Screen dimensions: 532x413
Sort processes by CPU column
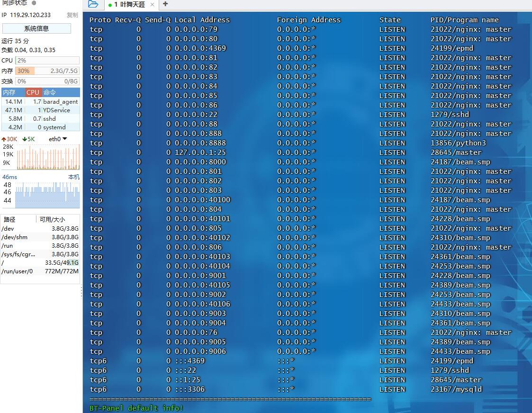pos(33,92)
